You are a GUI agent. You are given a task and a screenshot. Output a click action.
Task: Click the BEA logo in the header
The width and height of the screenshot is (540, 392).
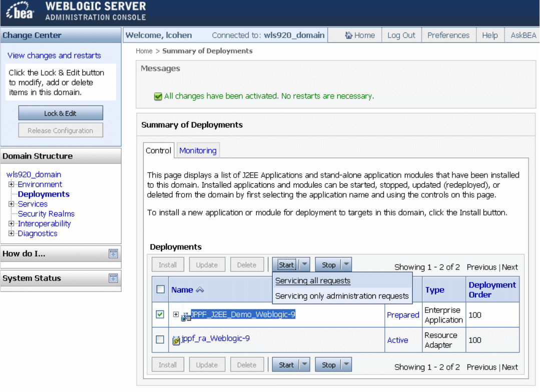pyautogui.click(x=20, y=11)
